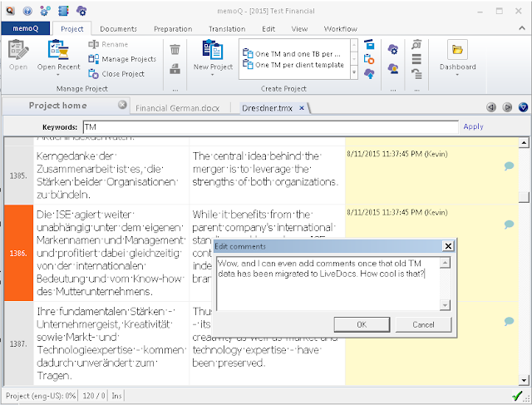Click the blue tab list dropdown icon
The width and height of the screenshot is (532, 405).
pos(524,107)
